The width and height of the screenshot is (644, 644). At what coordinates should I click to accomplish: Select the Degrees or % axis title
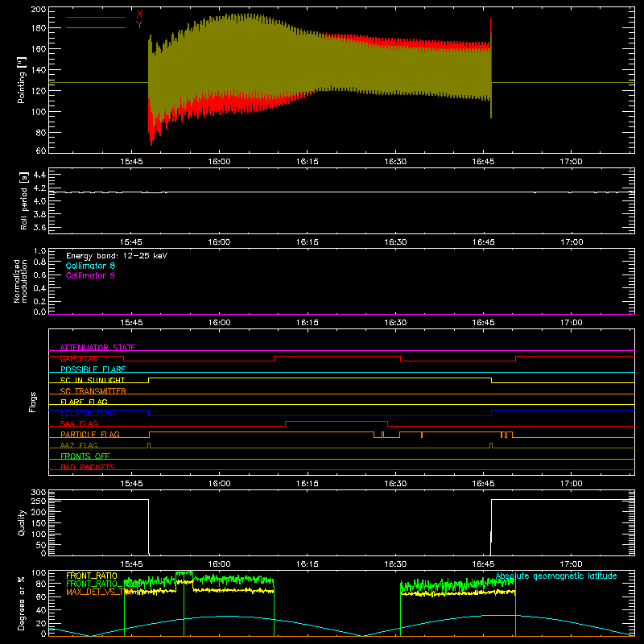pos(22,603)
